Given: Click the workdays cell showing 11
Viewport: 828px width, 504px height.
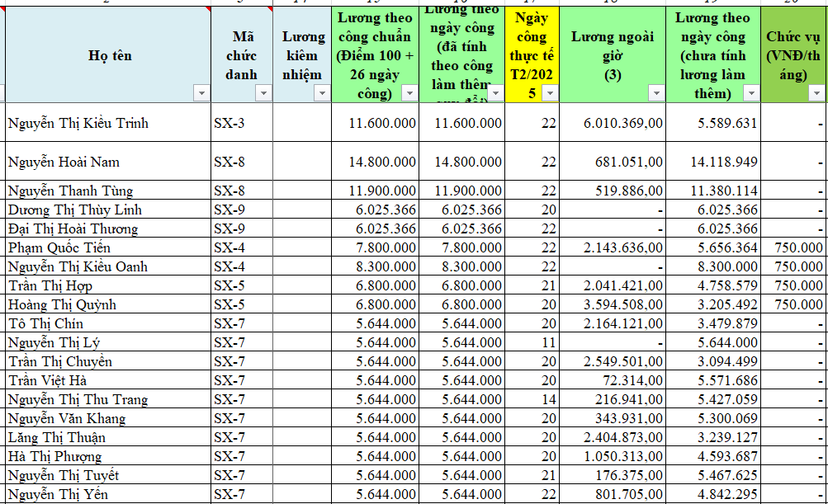Looking at the screenshot, I should 532,342.
